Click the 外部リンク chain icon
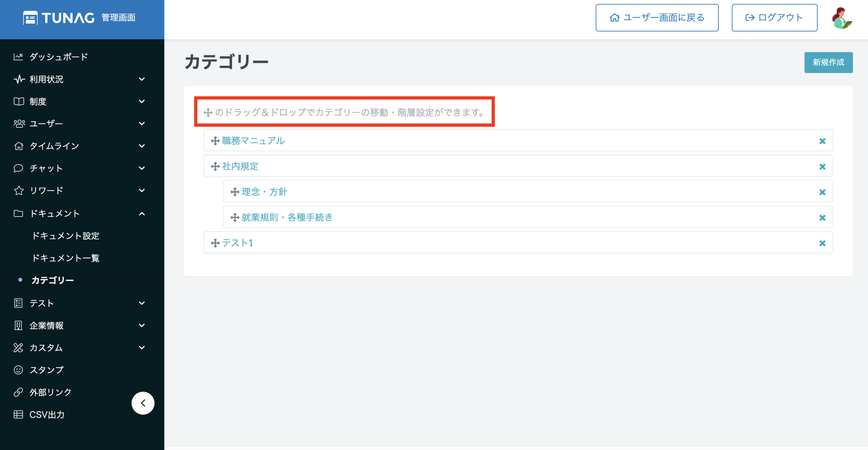 [19, 392]
